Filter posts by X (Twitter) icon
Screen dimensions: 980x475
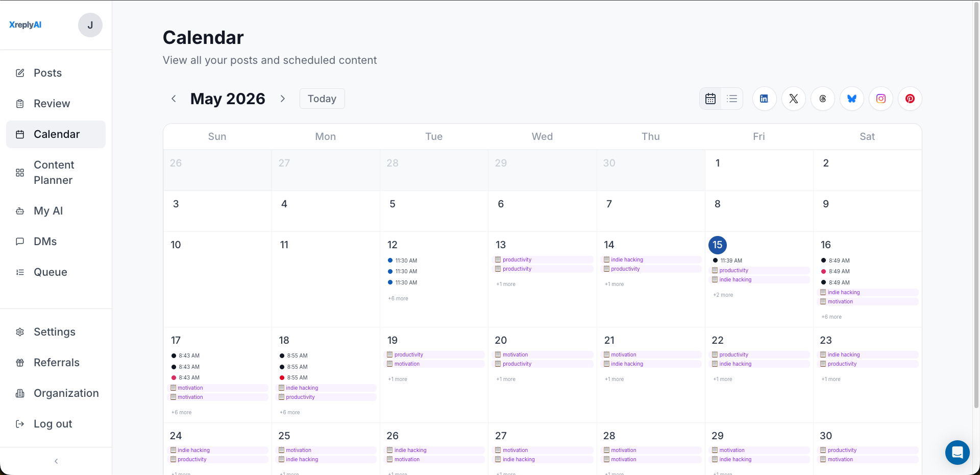click(793, 99)
